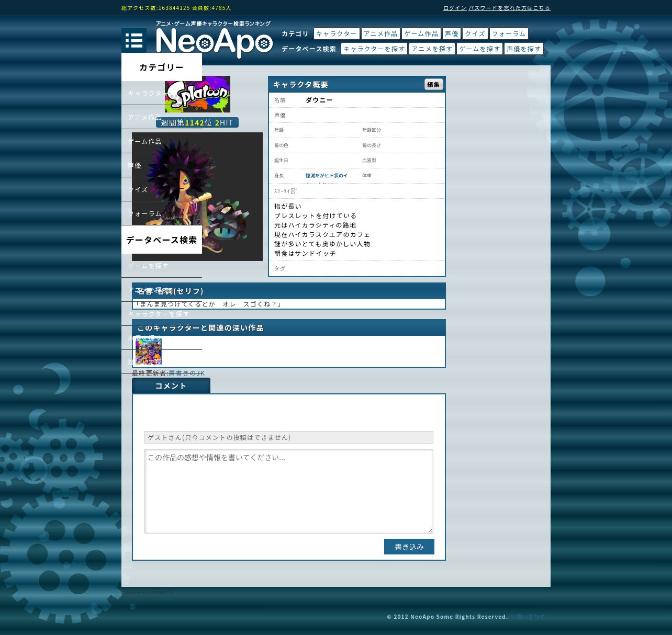The width and height of the screenshot is (672, 635).
Task: Choose アニメ作品 in the sidebar menu
Action: (x=162, y=117)
